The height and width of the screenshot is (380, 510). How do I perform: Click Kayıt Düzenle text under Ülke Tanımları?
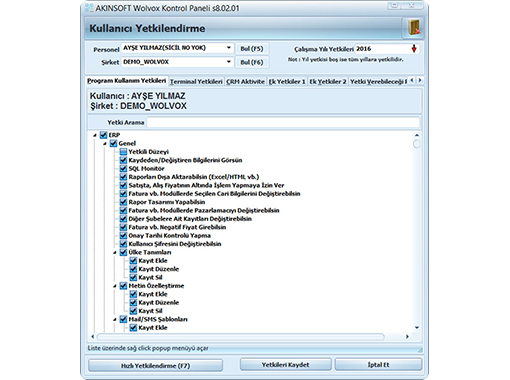(159, 269)
